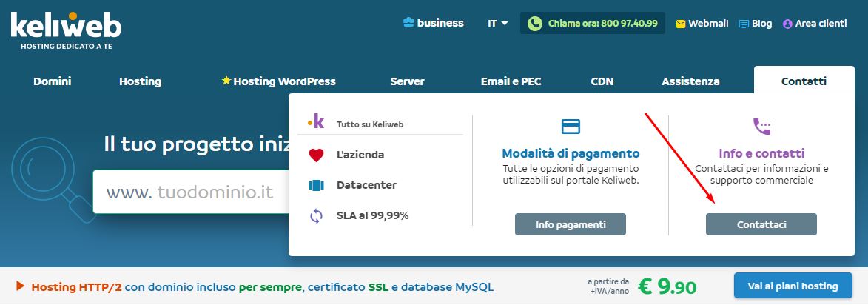The image size is (868, 305).
Task: Click the Vai ai piani hosting button
Action: tap(793, 286)
